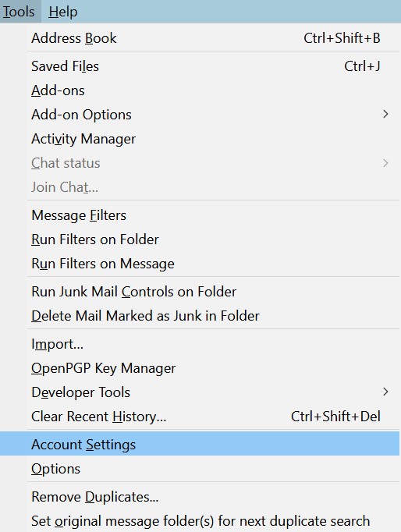The image size is (401, 532).
Task: Open Add-ons from the Tools menu
Action: (x=200, y=90)
